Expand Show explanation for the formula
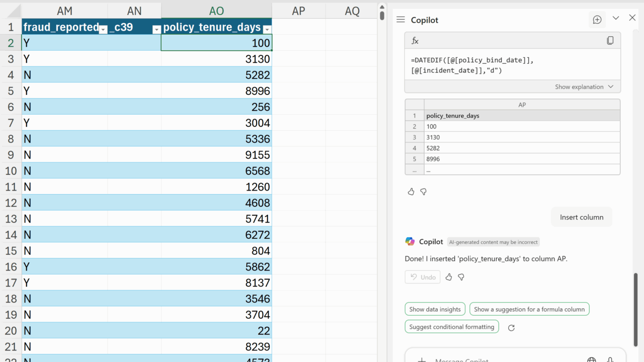This screenshot has width=644, height=362. (x=584, y=86)
